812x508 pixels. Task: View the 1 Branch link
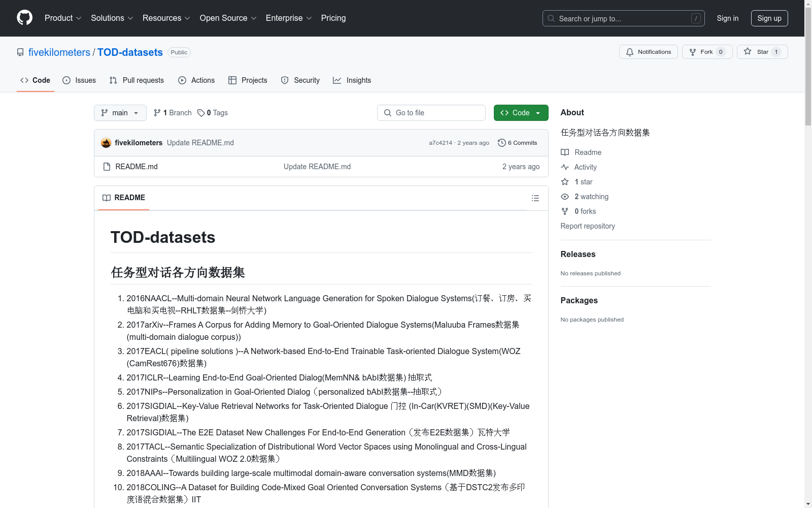173,113
